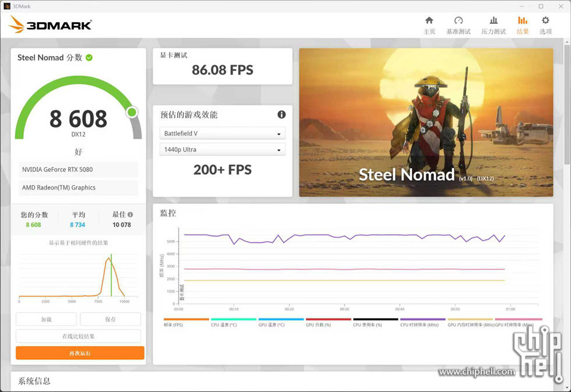Click the green checkmark beside Steel Nomad 分数
The width and height of the screenshot is (571, 392).
(89, 58)
